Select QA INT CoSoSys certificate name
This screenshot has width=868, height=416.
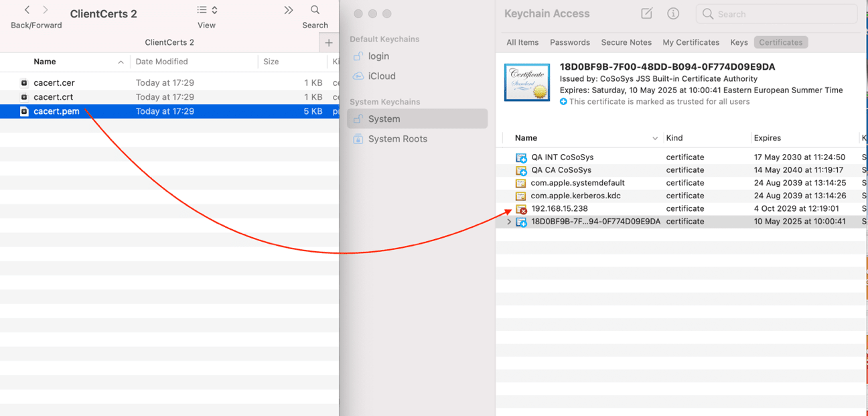point(563,157)
